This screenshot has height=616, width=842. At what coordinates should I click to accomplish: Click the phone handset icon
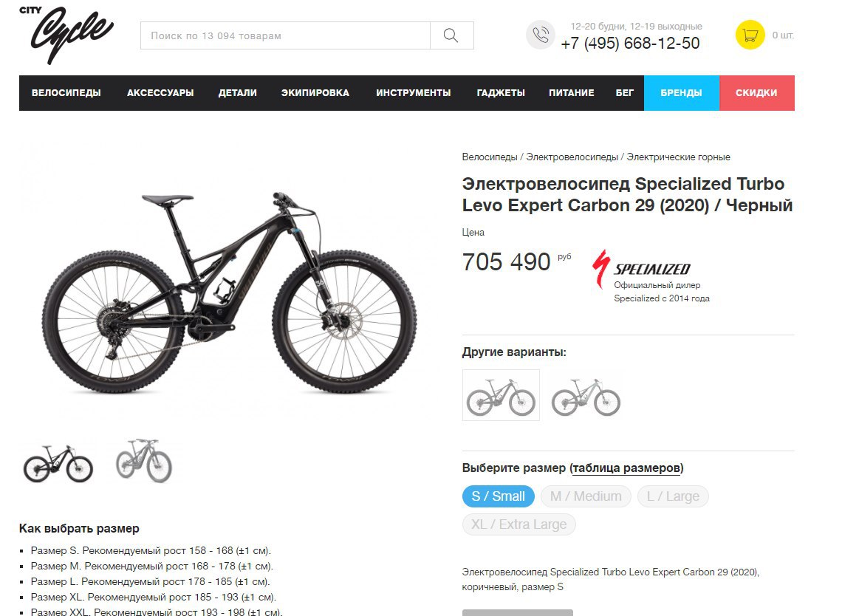[540, 35]
